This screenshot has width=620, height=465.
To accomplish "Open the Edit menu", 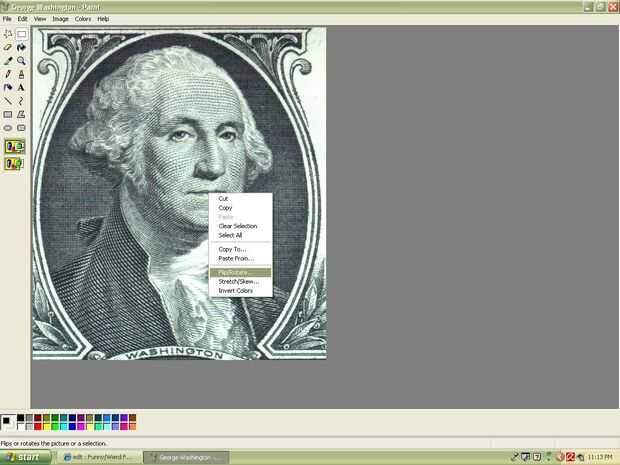I will pos(23,19).
